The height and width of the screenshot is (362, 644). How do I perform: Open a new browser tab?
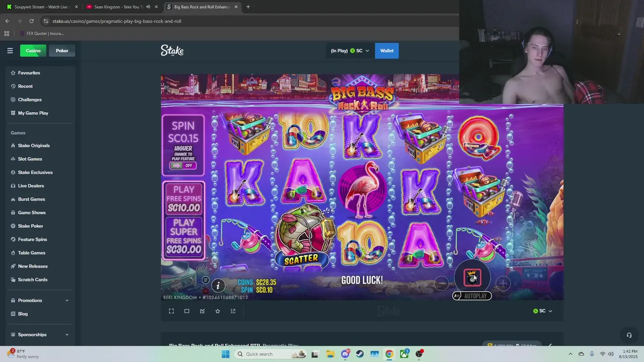coord(248,7)
